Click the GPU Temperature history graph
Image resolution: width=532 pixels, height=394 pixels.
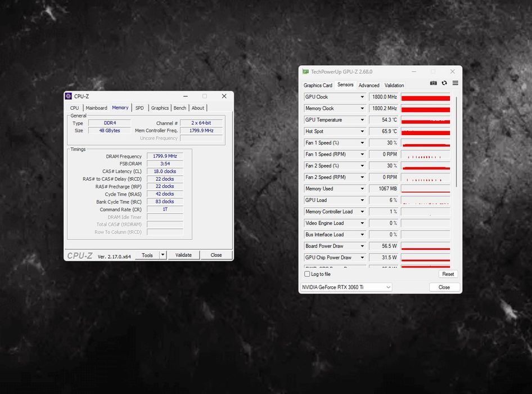426,120
